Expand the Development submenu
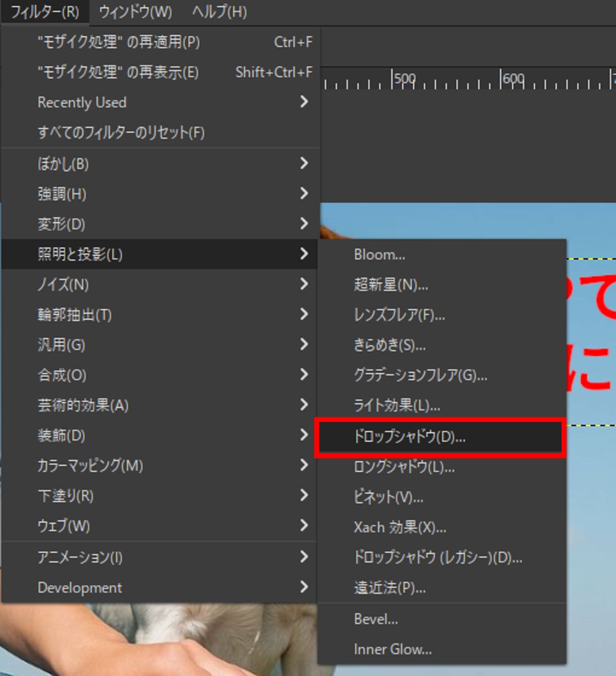This screenshot has width=616, height=676. click(80, 588)
